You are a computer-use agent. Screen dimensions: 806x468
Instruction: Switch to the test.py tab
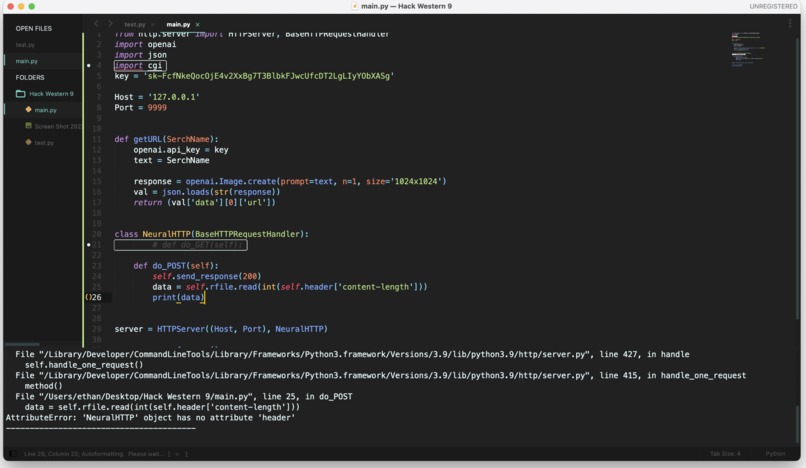click(x=135, y=24)
